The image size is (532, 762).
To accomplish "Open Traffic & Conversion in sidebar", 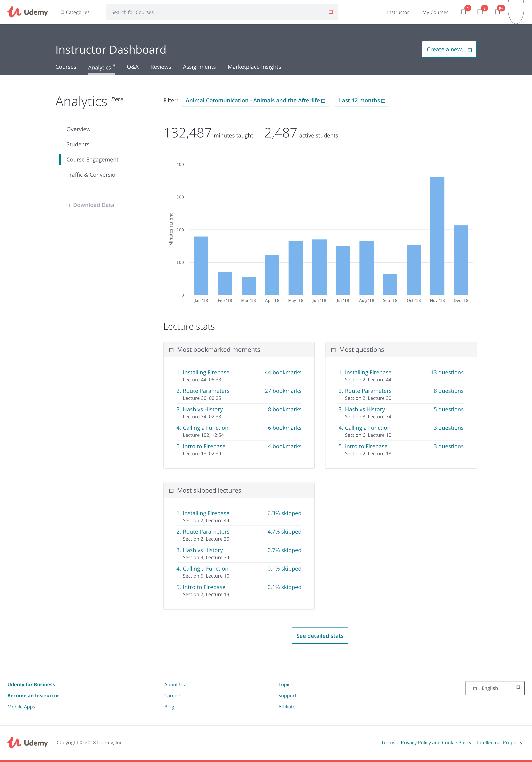I will tap(92, 175).
